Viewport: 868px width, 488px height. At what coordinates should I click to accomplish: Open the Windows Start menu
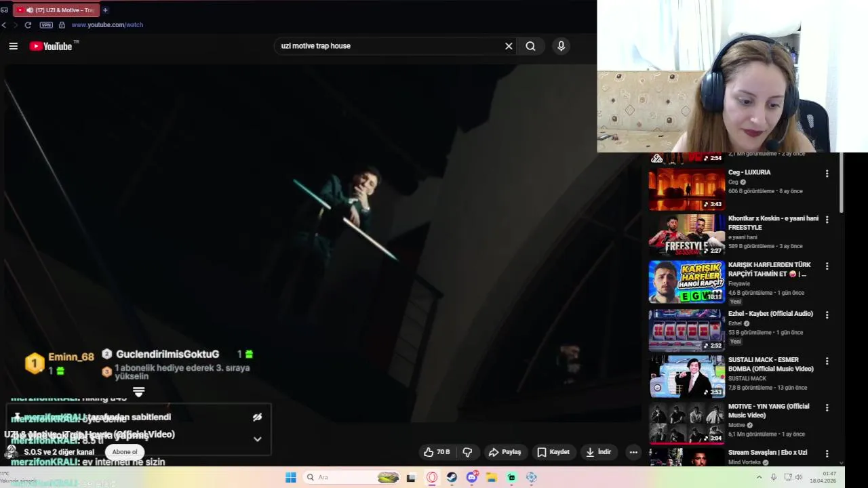291,477
